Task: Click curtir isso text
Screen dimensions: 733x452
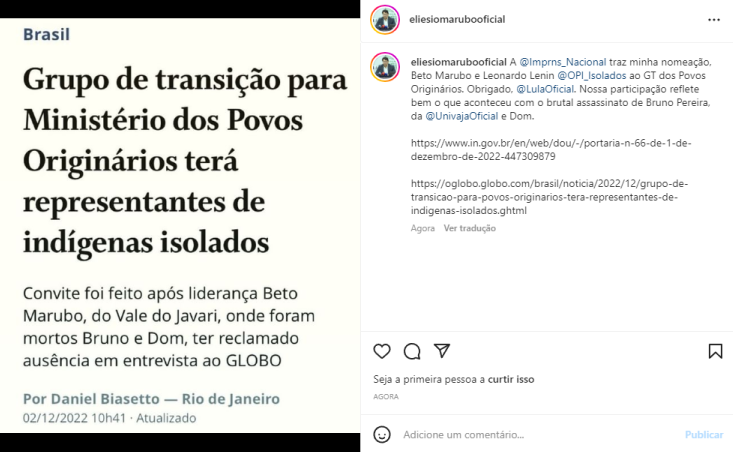Action: point(511,379)
